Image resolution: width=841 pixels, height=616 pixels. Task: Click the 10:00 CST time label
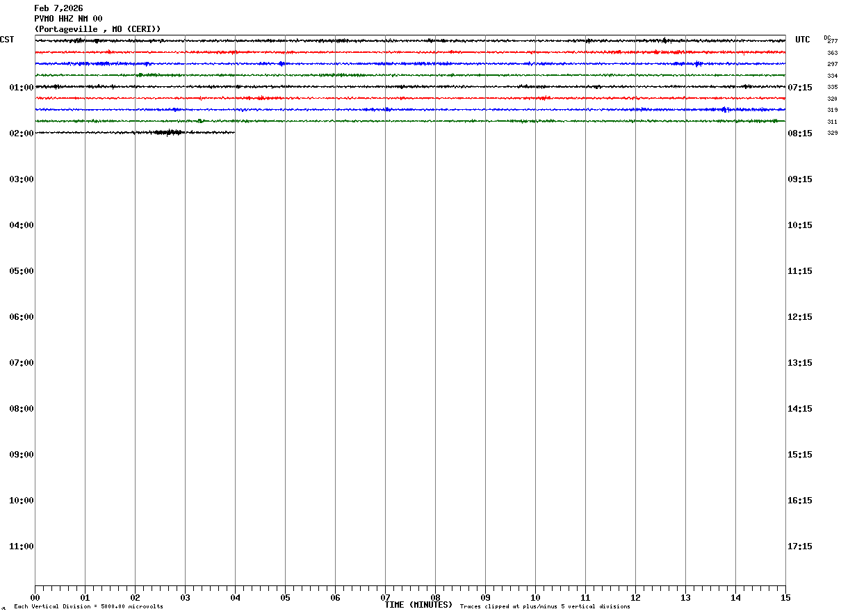(22, 501)
